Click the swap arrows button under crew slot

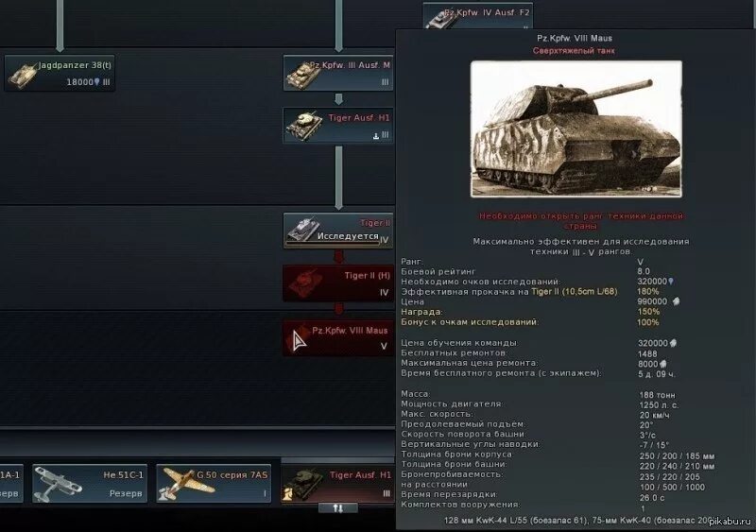338,507
